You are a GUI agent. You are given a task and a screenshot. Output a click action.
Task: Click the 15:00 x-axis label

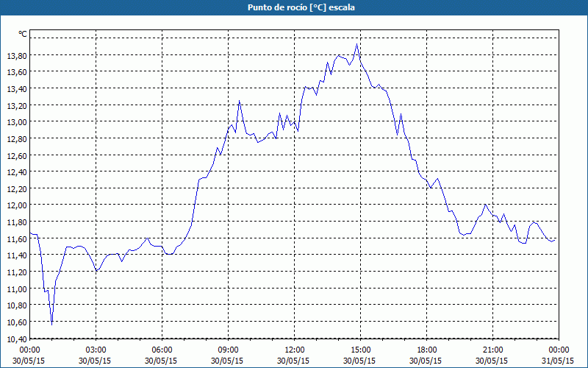click(x=360, y=350)
